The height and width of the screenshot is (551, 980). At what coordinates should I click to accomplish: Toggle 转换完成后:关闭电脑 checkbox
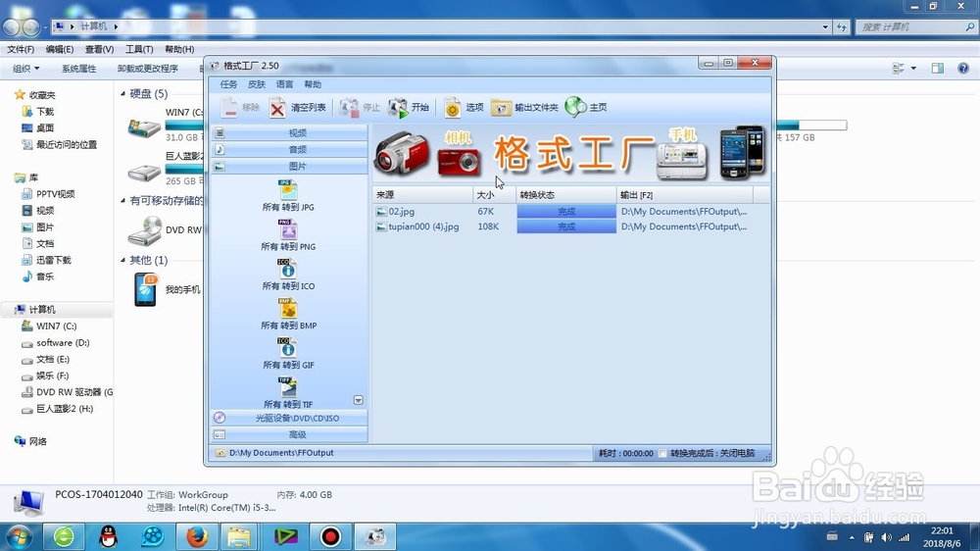click(x=662, y=453)
